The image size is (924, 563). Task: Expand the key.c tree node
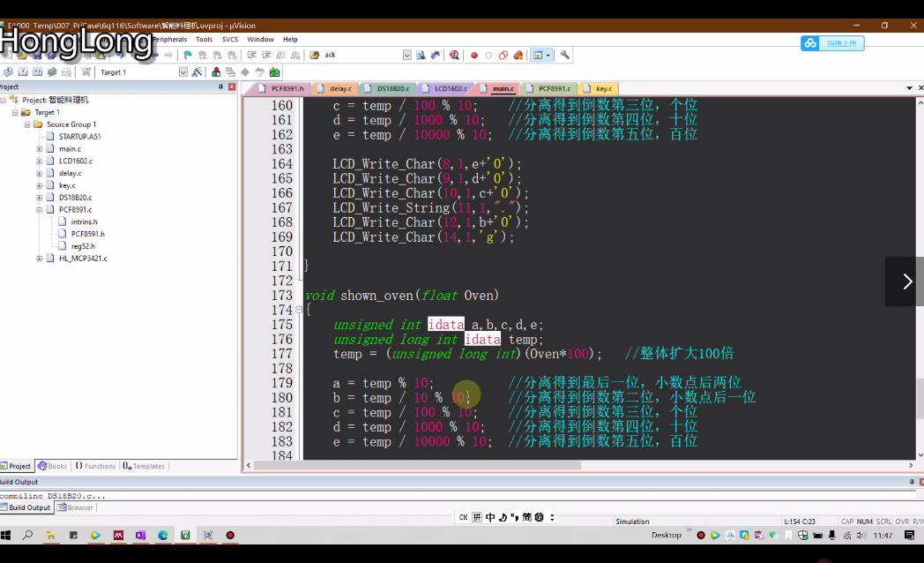click(x=40, y=185)
